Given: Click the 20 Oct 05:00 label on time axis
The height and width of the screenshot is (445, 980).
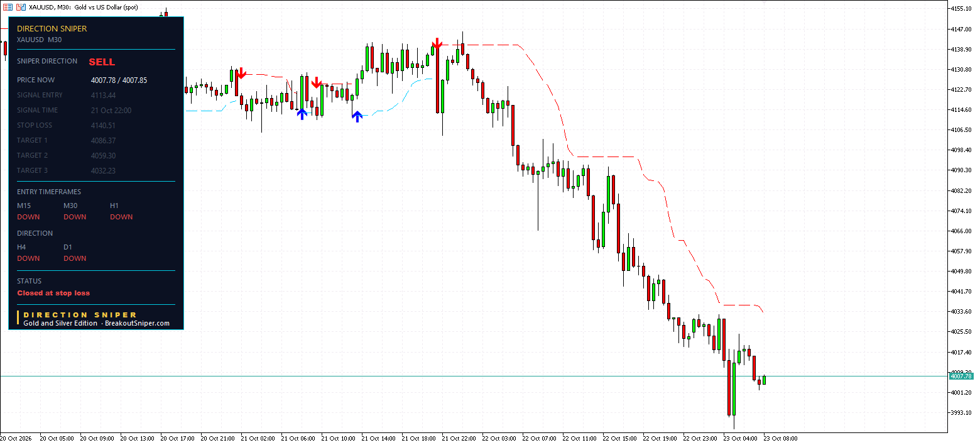Looking at the screenshot, I should coord(57,439).
